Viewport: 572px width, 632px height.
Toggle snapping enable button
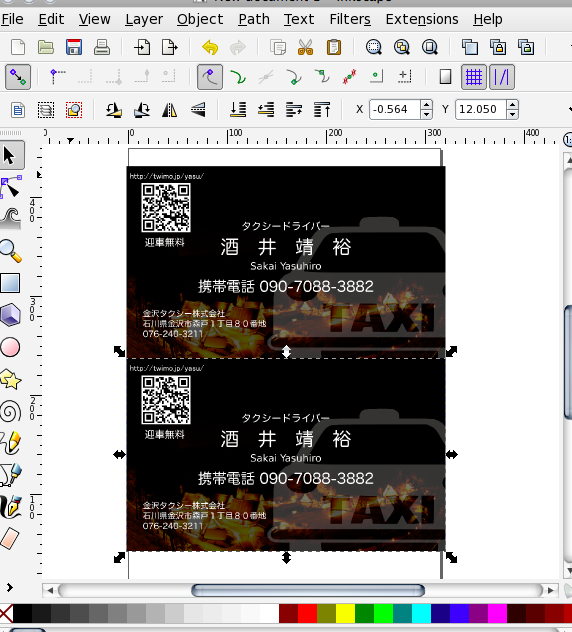(18, 77)
